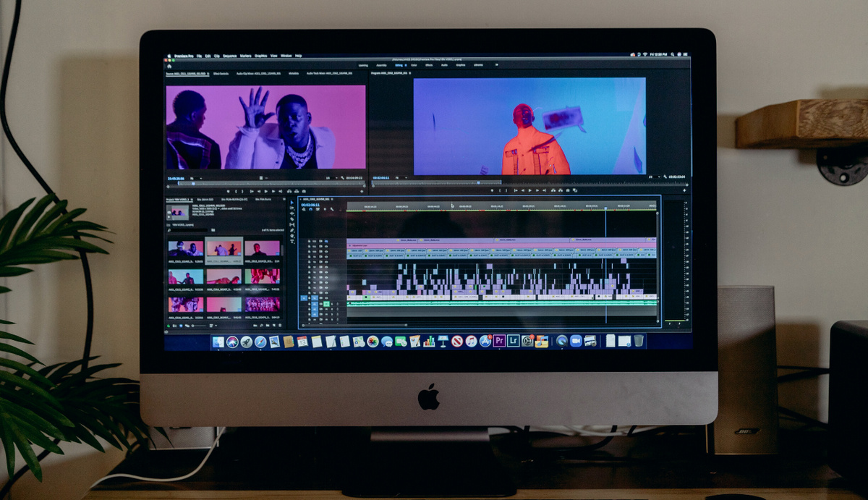Click Play in the Program monitor
The image size is (868, 500).
tap(530, 191)
